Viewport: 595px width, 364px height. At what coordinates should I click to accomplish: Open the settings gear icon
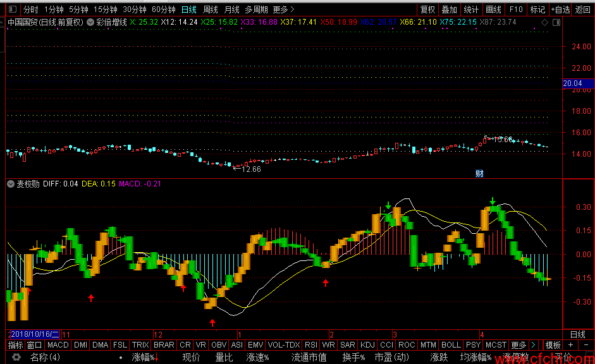click(x=16, y=357)
